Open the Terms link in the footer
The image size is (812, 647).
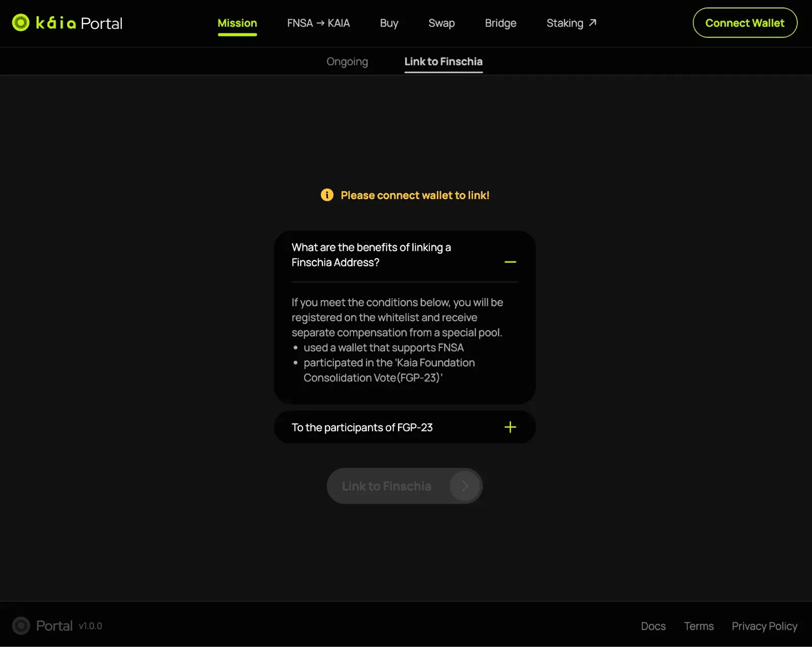click(698, 626)
